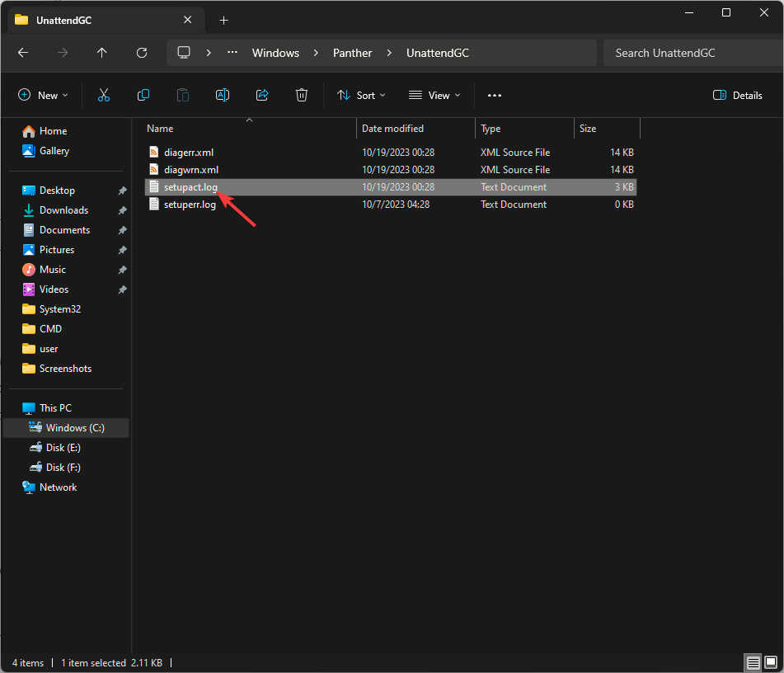Switch to details list view in status bar
The width and height of the screenshot is (784, 673).
pos(753,662)
